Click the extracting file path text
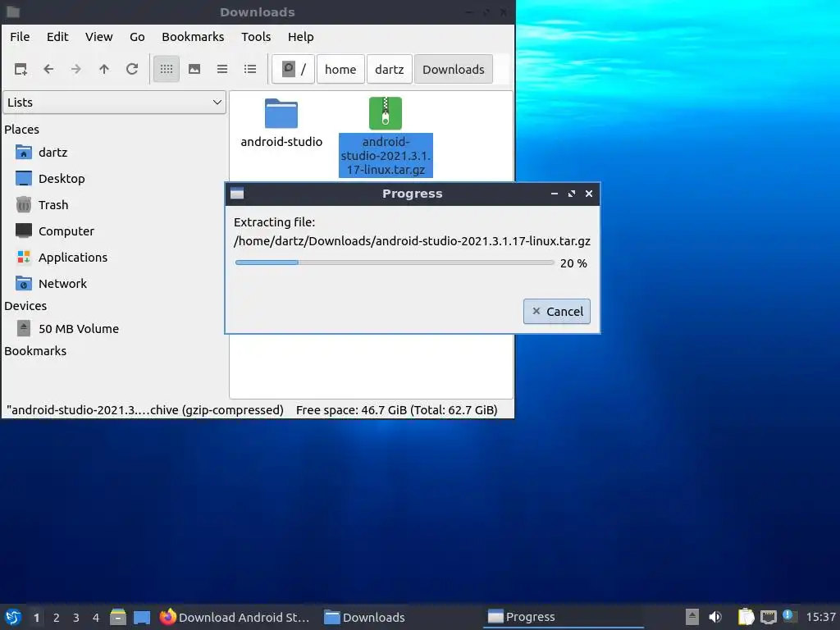Viewport: 840px width, 630px height. click(412, 241)
